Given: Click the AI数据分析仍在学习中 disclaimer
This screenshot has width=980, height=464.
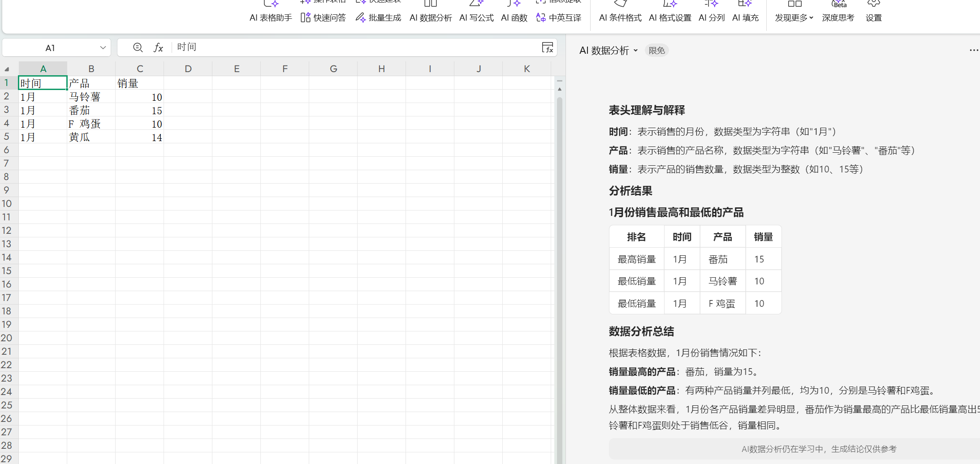Looking at the screenshot, I should [x=819, y=449].
